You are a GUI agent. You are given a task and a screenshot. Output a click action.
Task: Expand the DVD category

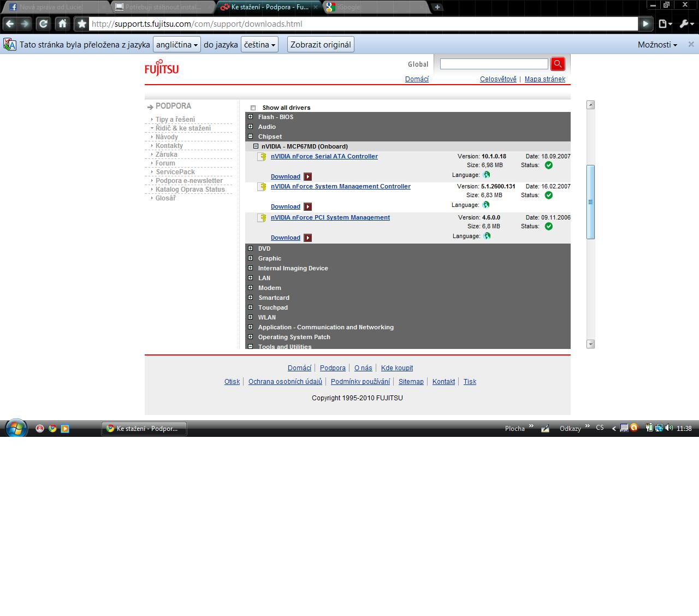point(250,248)
